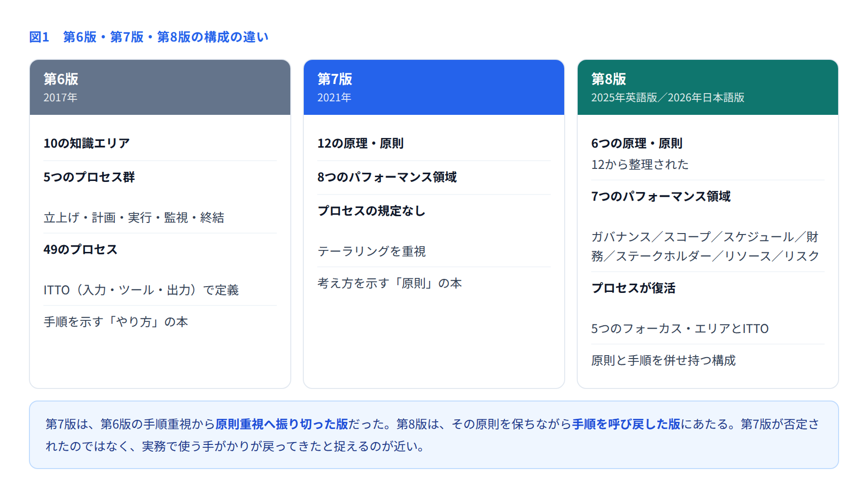
Task: Select the 第8版 card header
Action: pyautogui.click(x=708, y=87)
